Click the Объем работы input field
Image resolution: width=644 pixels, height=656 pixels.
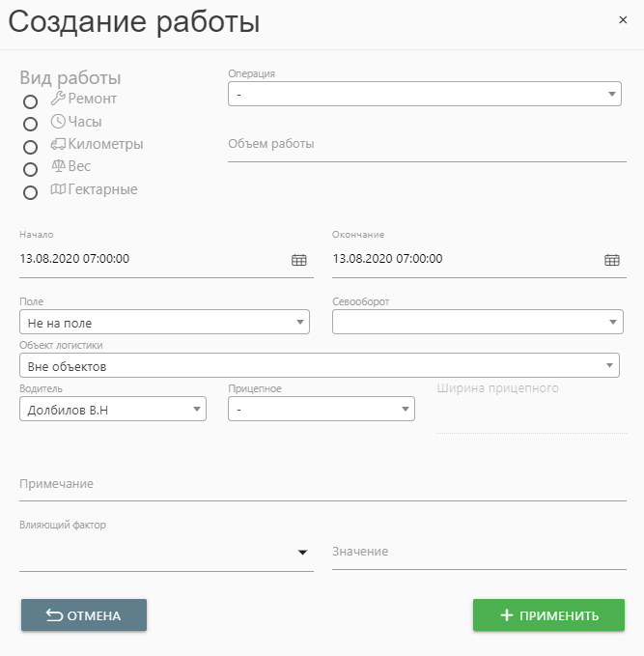click(x=427, y=145)
